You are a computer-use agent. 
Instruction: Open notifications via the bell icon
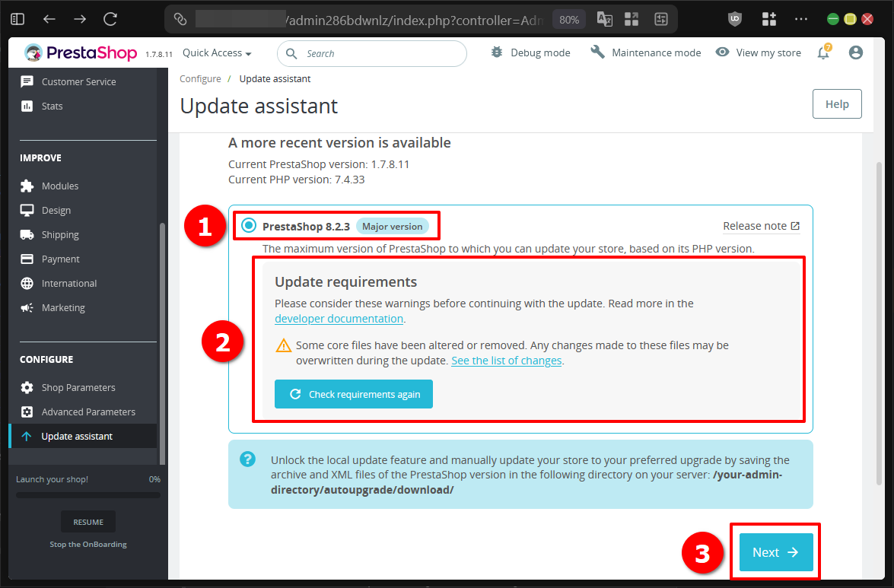pyautogui.click(x=823, y=52)
